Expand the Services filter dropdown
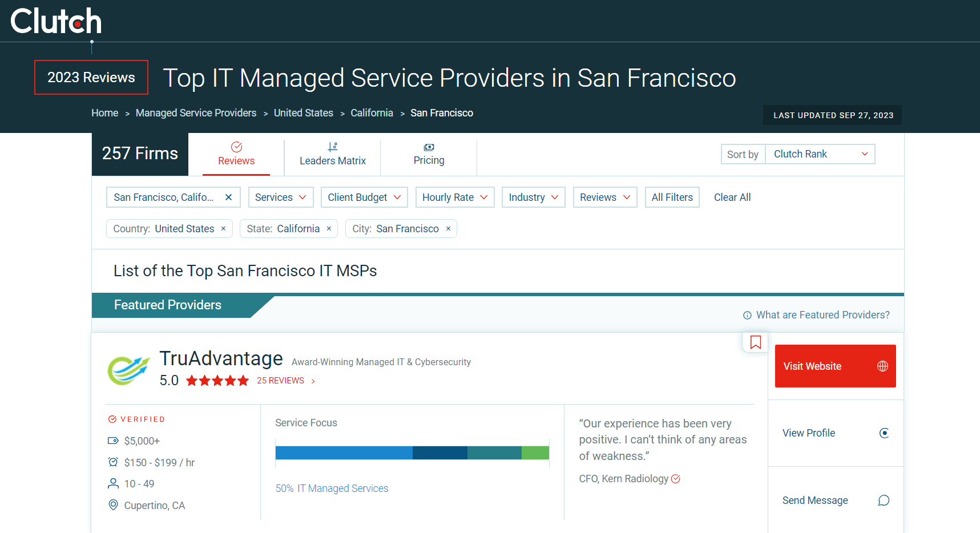Image resolution: width=980 pixels, height=533 pixels. coord(281,197)
